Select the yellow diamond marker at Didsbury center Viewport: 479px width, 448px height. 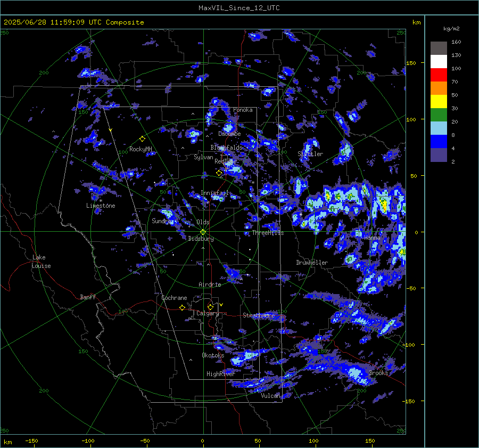[203, 232]
